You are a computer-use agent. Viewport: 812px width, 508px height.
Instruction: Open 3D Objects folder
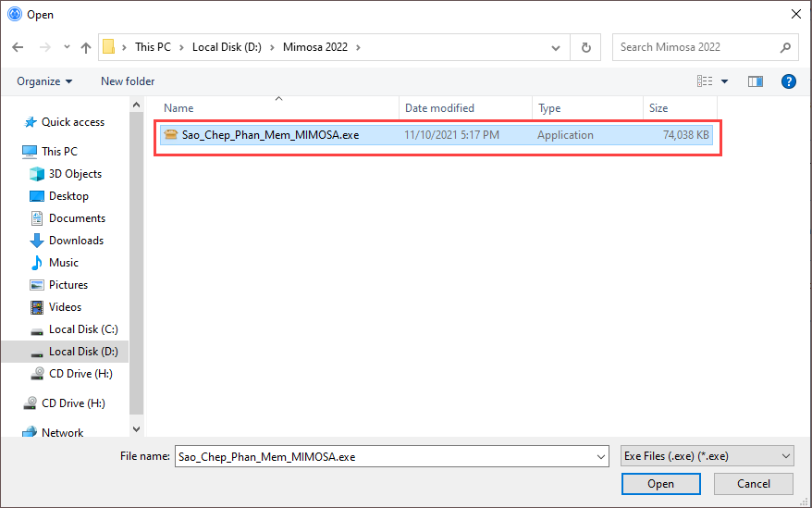coord(75,174)
